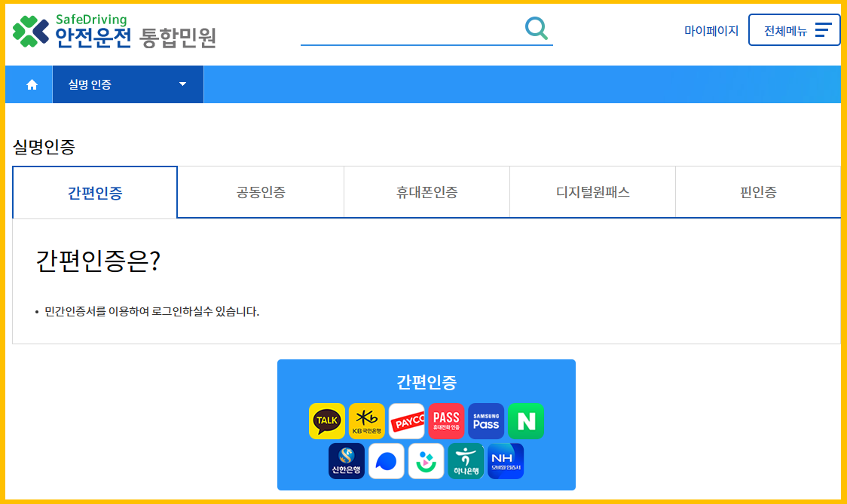
Task: Switch to the 디지털원패스 tab
Action: (x=592, y=192)
